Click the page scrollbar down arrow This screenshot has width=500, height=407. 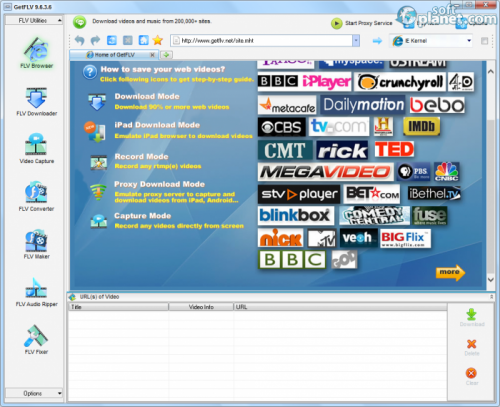[x=491, y=280]
